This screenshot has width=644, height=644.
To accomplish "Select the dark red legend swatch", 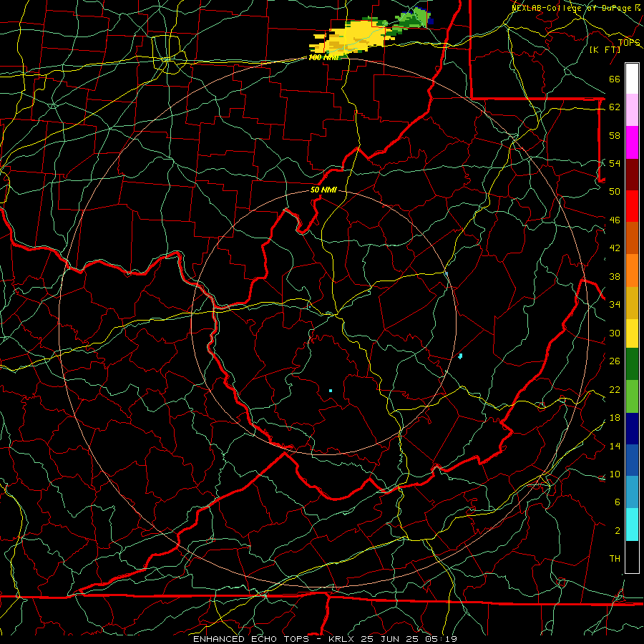I will coord(632,174).
